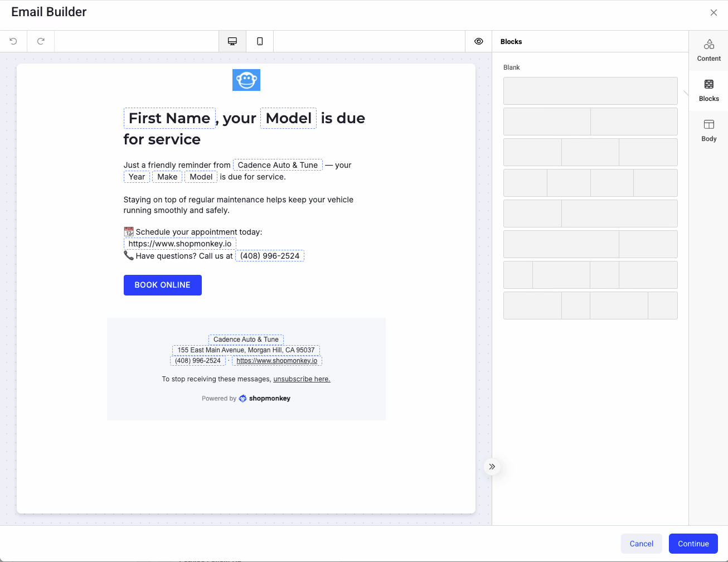Close the Email Builder dialog
This screenshot has height=562, width=728.
pos(714,12)
